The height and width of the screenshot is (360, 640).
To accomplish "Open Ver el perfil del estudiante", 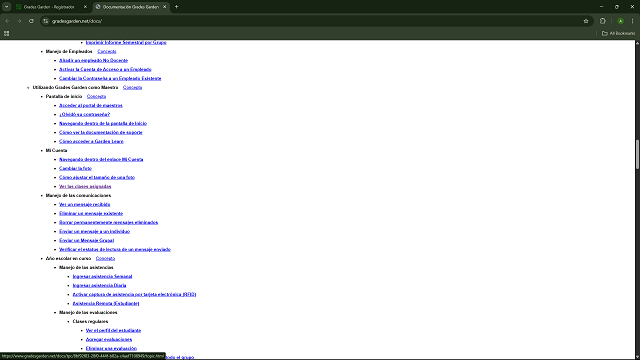I will tap(113, 330).
